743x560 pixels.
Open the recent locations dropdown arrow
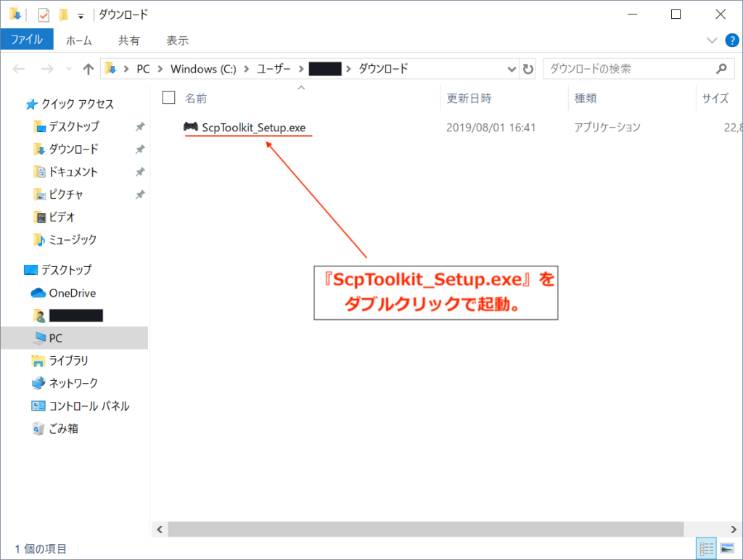69,69
